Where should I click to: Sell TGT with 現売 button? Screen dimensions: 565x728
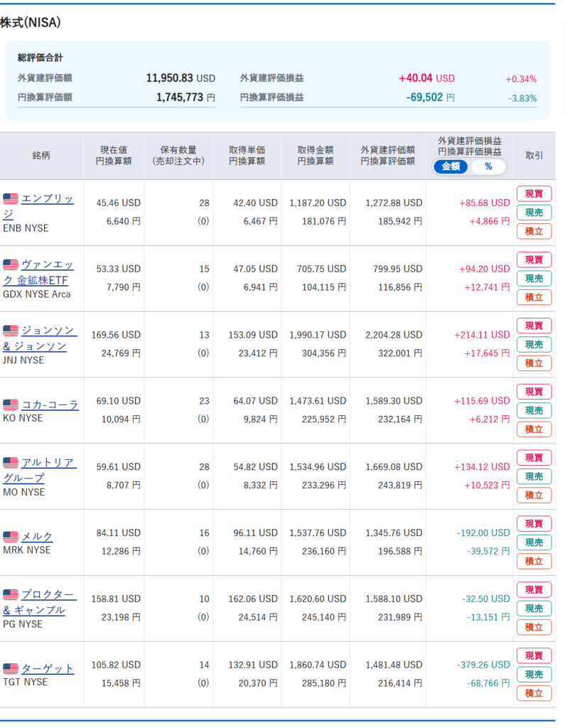[x=534, y=674]
